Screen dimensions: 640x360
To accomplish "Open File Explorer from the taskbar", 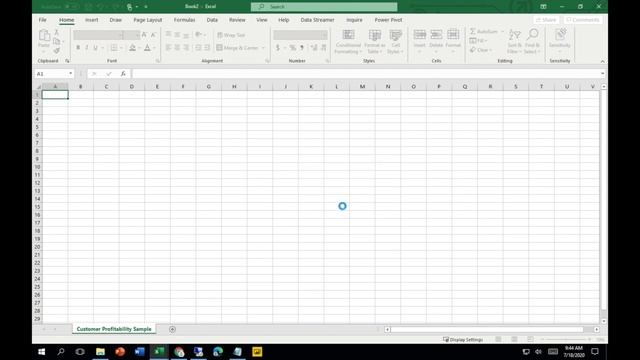I will point(100,351).
